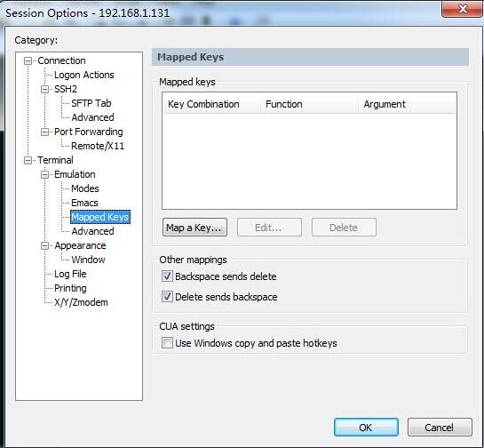Collapse the Port Forwarding node
484x448 pixels.
coord(44,132)
